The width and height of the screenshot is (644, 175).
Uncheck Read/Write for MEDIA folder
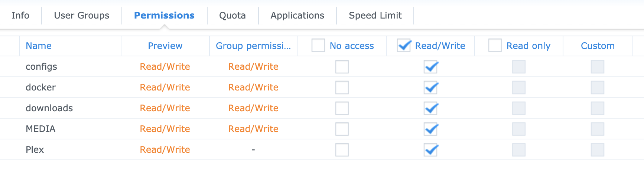pos(431,129)
